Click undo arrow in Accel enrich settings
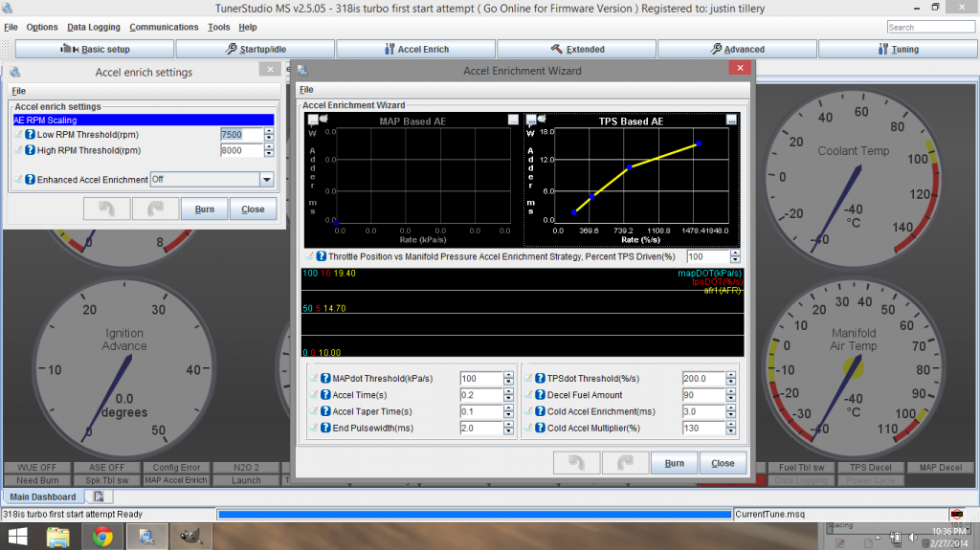This screenshot has width=980, height=550. click(x=107, y=209)
